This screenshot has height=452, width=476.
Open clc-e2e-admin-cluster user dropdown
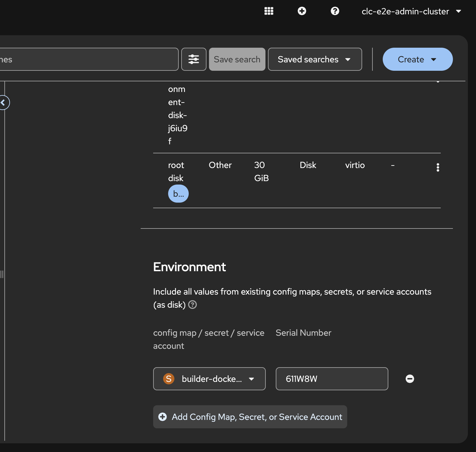pos(411,12)
